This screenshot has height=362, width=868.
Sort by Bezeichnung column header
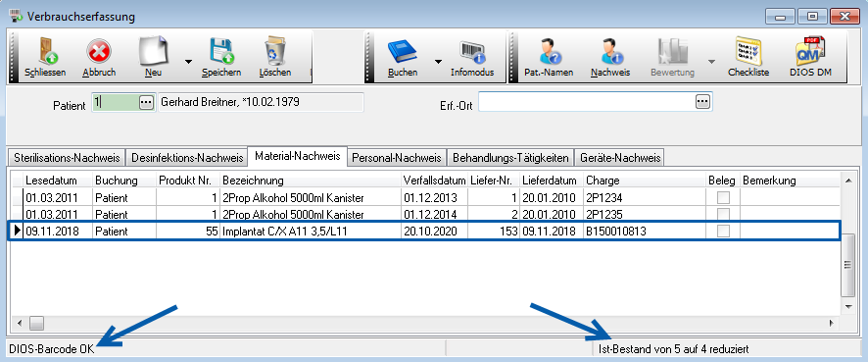pos(311,181)
